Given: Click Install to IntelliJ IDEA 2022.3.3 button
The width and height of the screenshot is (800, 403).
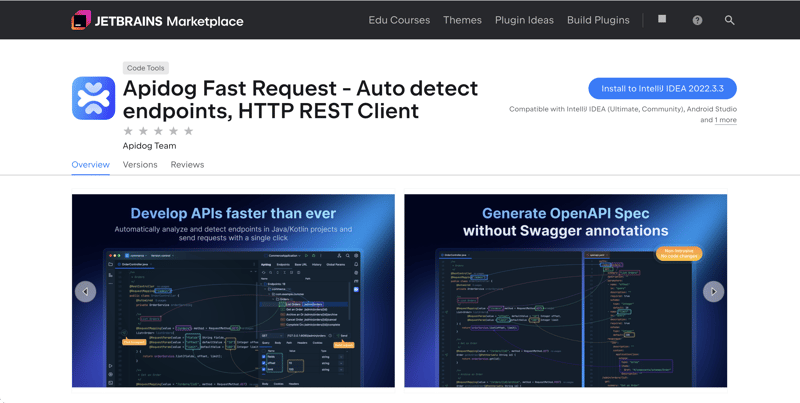Looking at the screenshot, I should [x=662, y=88].
